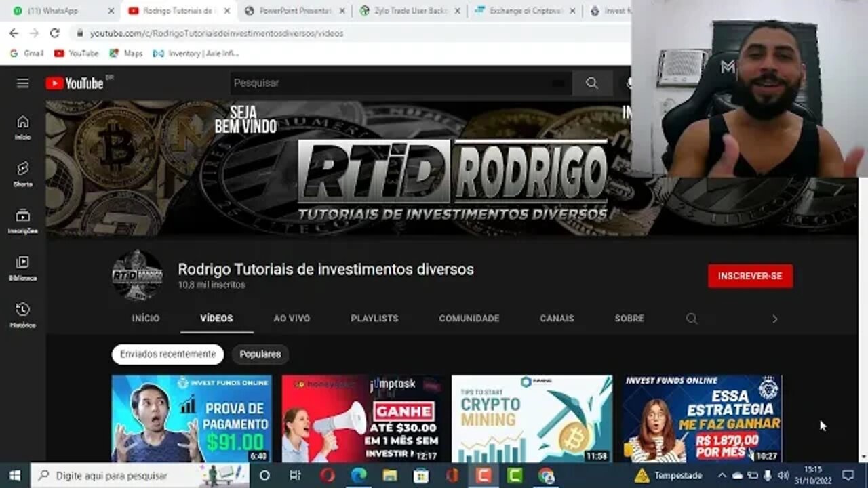Open the COMUNIDADE channel tab
This screenshot has height=488, width=868.
469,318
